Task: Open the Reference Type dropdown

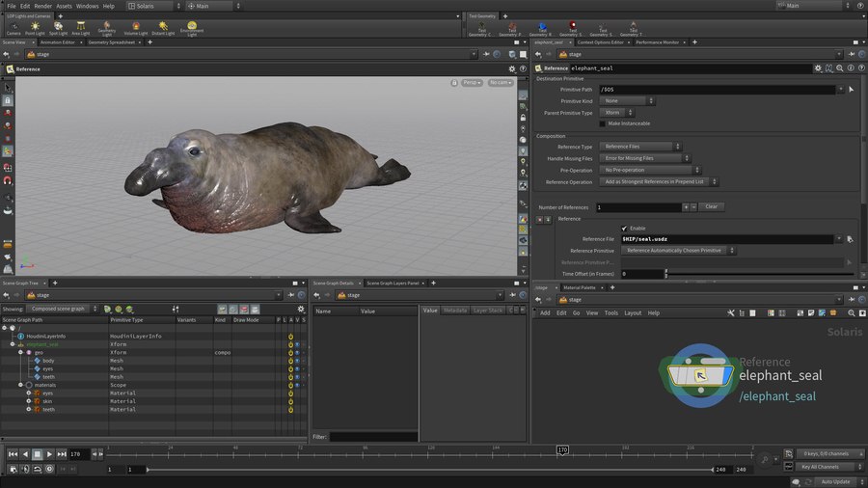Action: (640, 147)
